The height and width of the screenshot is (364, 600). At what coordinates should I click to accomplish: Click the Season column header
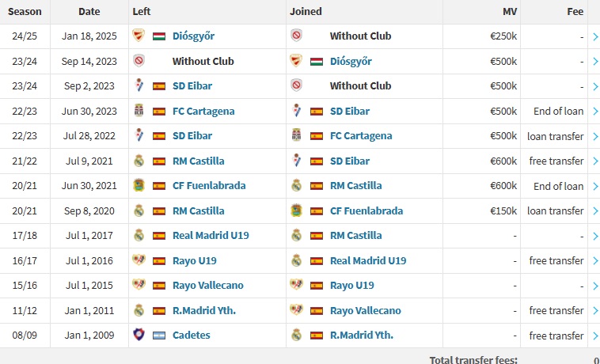pyautogui.click(x=25, y=11)
